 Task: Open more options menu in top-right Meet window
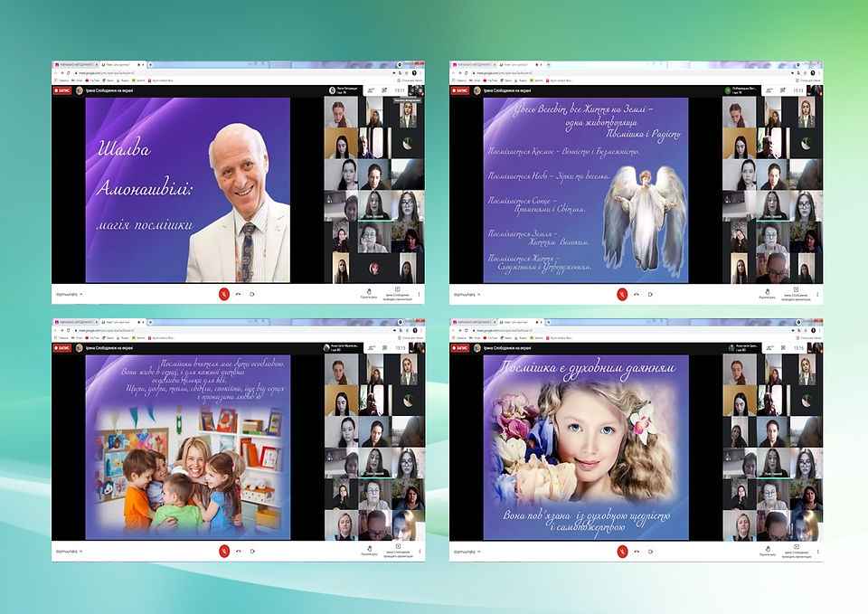tap(817, 294)
